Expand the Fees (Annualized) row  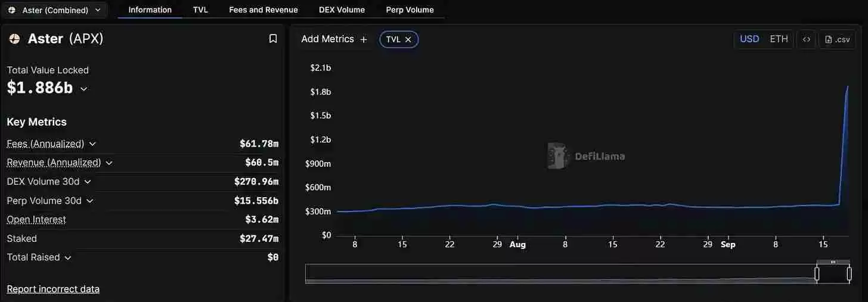(92, 144)
